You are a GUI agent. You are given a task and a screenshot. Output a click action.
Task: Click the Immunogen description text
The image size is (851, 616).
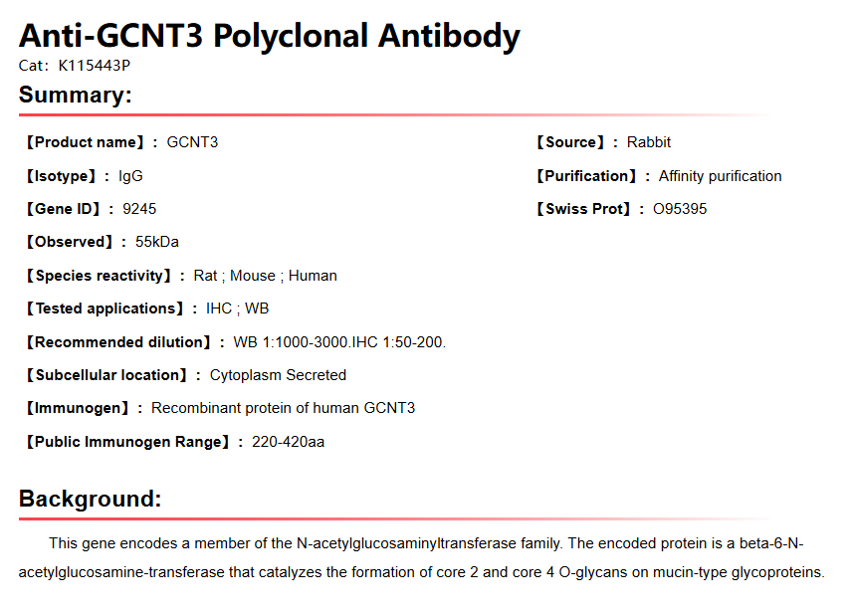(x=283, y=408)
